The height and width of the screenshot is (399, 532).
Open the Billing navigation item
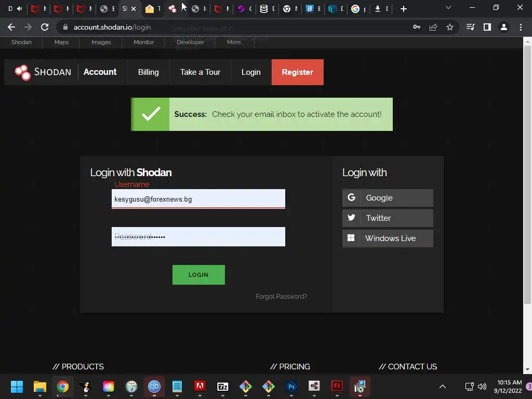(x=148, y=72)
